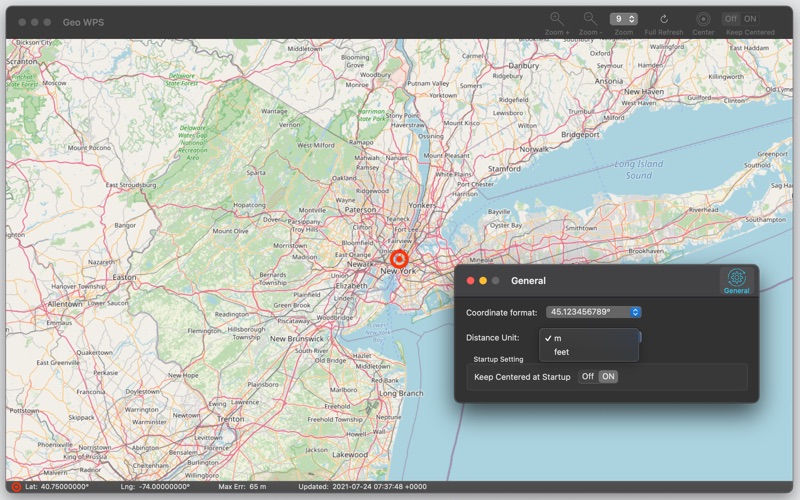This screenshot has height=500, width=800.
Task: Click the Easton label on the map
Action: 124,278
